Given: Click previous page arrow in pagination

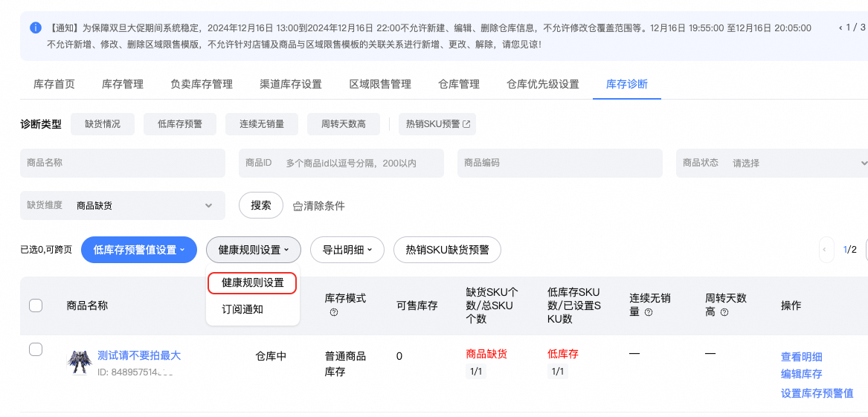Looking at the screenshot, I should pyautogui.click(x=826, y=250).
